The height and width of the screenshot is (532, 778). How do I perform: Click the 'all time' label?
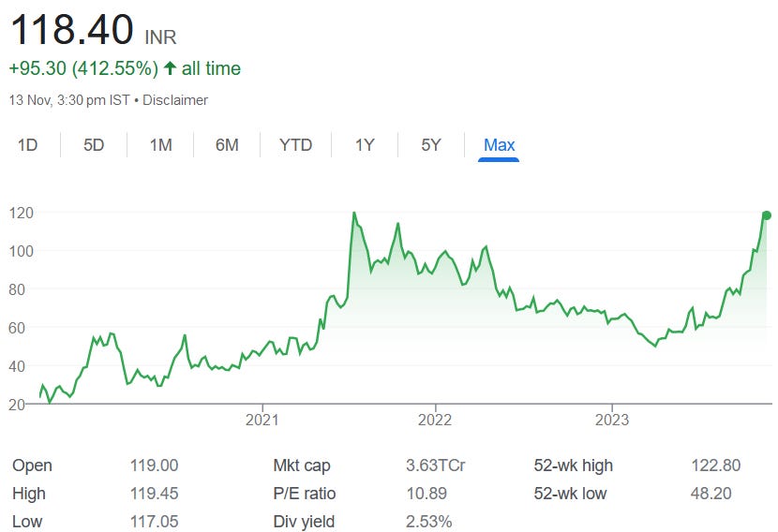(x=211, y=68)
